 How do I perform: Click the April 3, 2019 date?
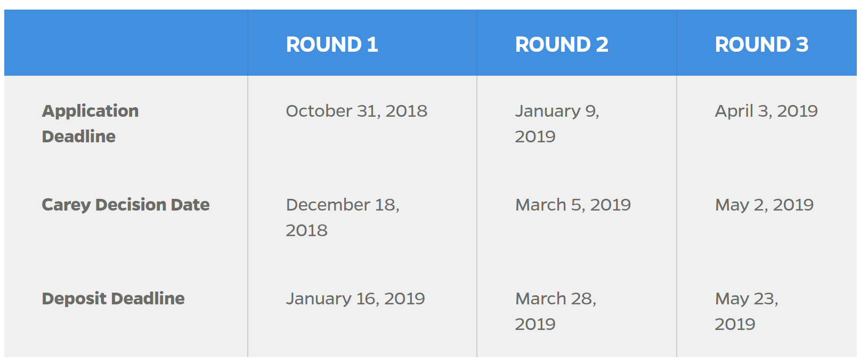(x=766, y=111)
